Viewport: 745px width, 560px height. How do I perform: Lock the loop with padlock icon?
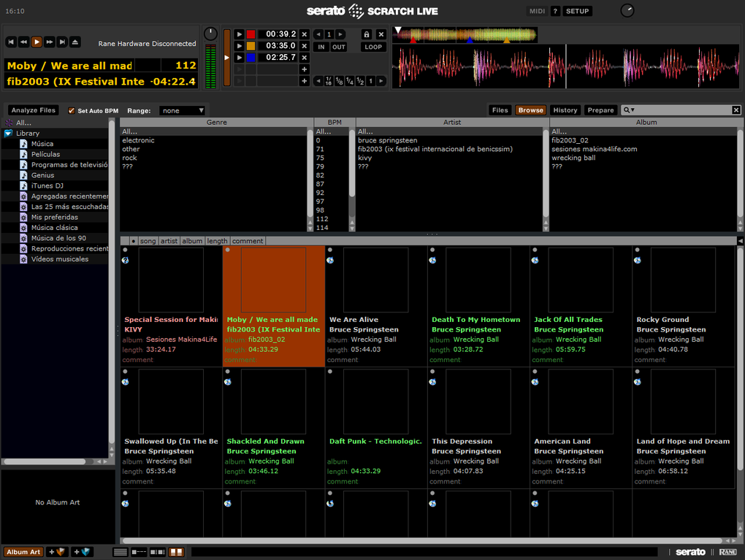(x=367, y=34)
